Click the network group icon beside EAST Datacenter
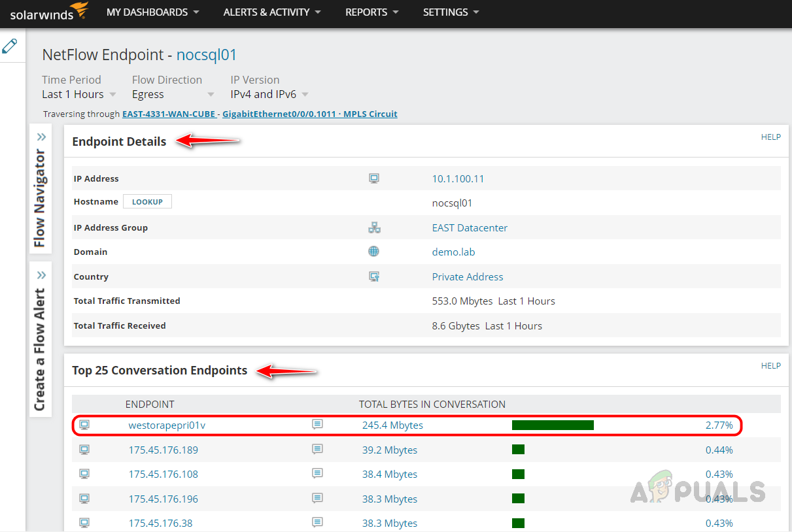The height and width of the screenshot is (532, 792). [x=374, y=227]
